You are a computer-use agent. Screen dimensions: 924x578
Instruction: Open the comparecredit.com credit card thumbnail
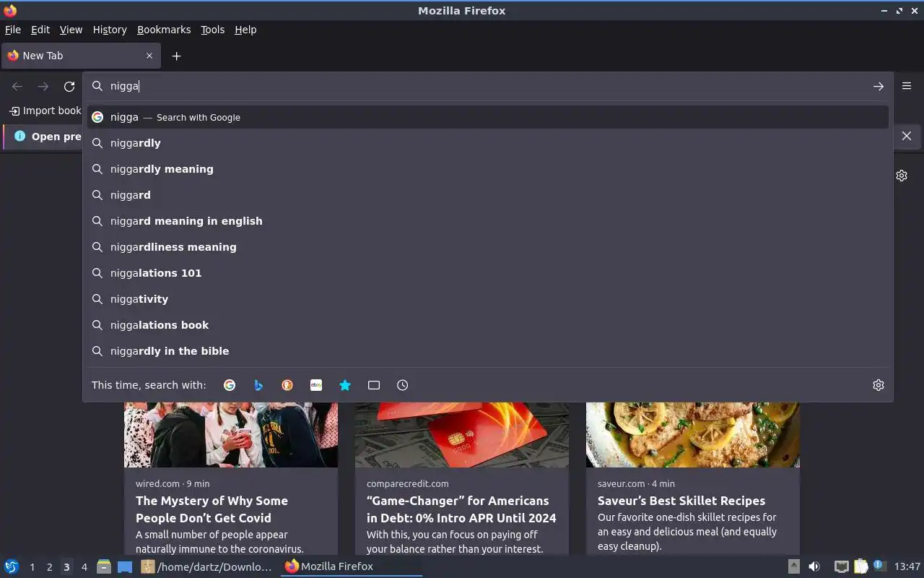462,435
